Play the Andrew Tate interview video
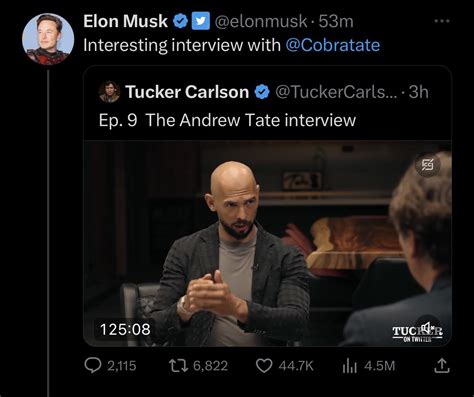Viewport: 474px width, 397px height. click(x=267, y=243)
